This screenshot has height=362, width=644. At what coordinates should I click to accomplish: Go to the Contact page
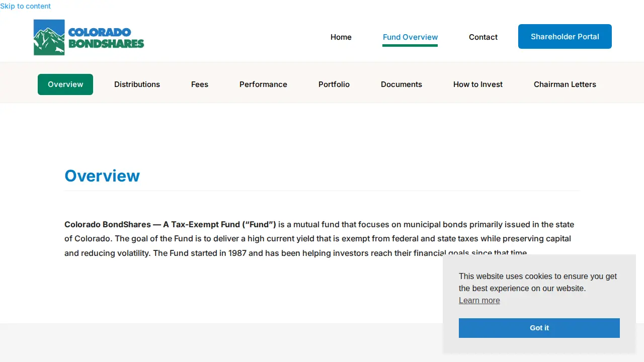tap(483, 37)
